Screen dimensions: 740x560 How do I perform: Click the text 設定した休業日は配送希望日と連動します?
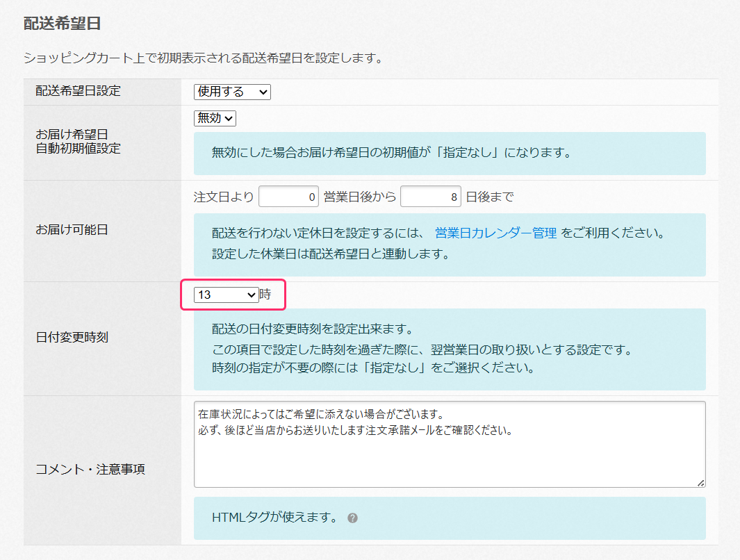(x=330, y=254)
